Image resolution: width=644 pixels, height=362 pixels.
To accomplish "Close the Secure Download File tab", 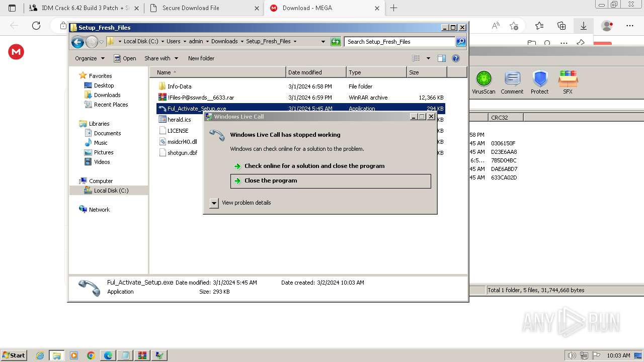I will tap(257, 8).
